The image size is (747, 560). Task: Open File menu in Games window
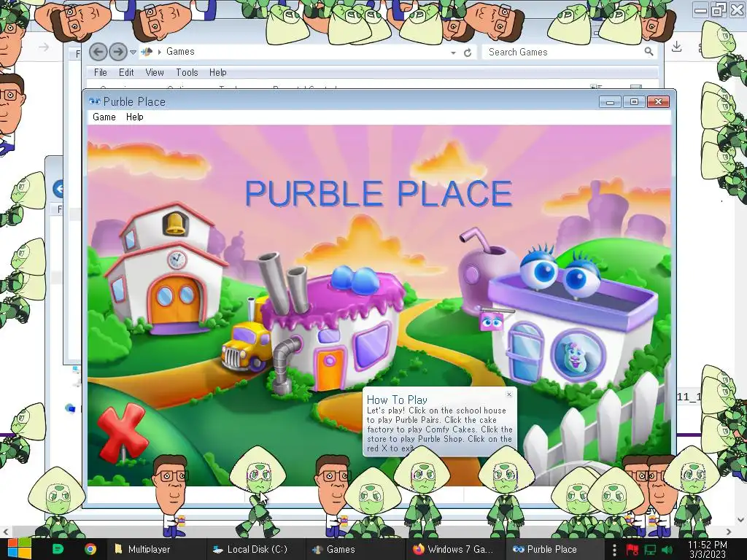(101, 72)
